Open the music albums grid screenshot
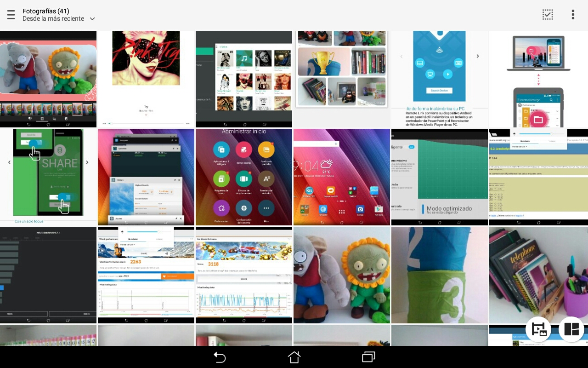Viewport: 588px width, 368px height. 244,79
